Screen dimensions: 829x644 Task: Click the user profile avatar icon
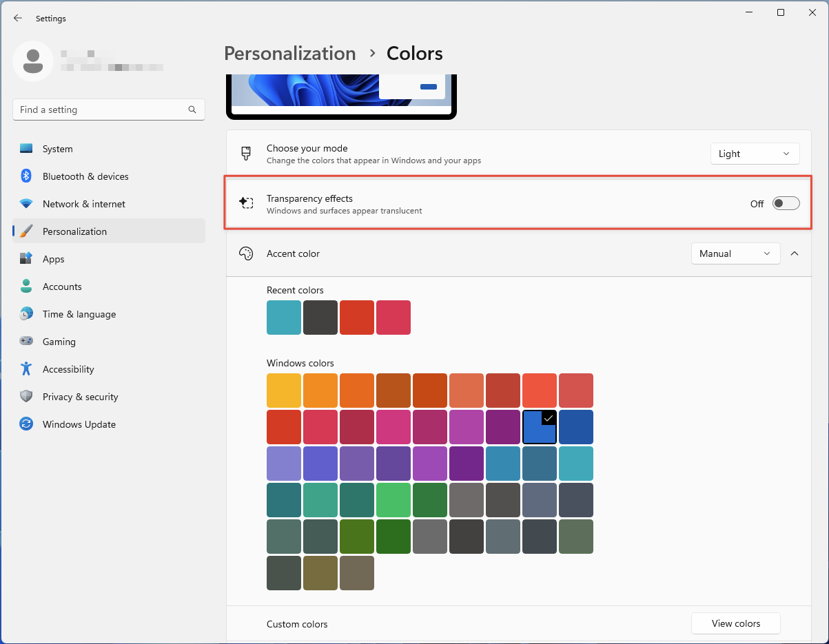tap(33, 61)
